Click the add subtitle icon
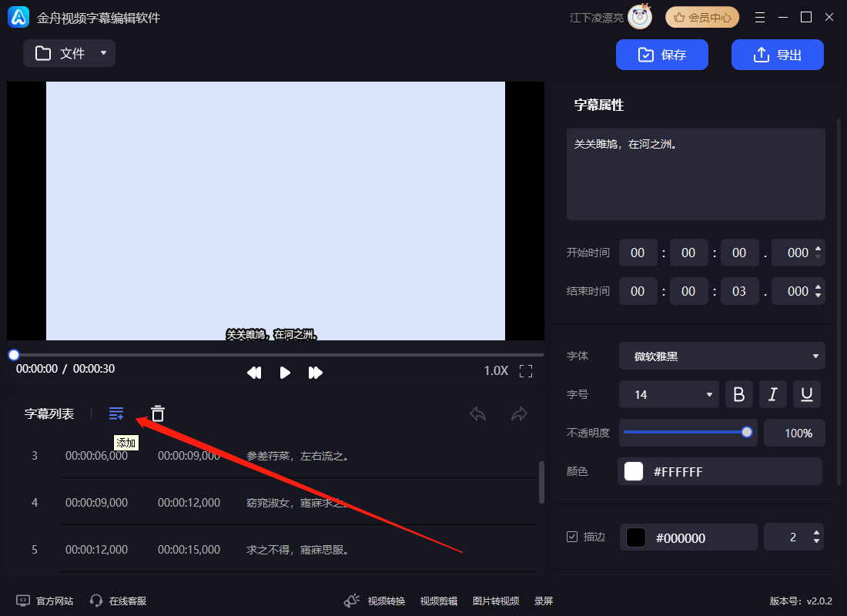The image size is (847, 616). 116,414
